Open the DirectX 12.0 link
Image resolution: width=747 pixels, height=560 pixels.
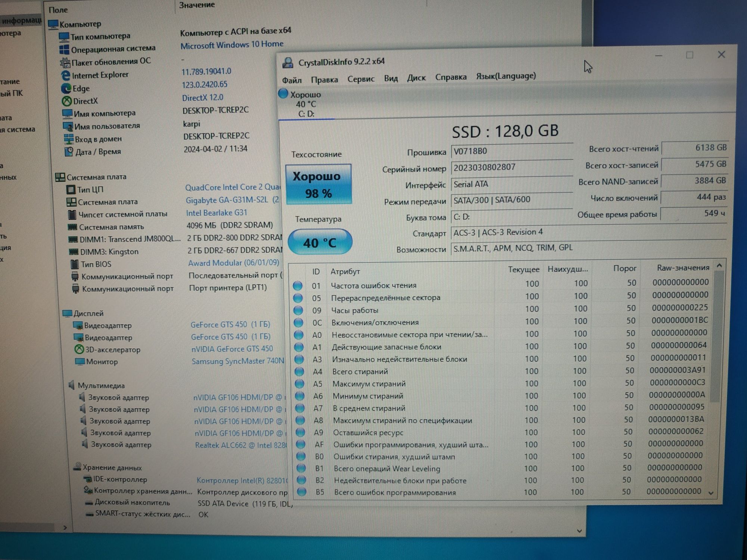coord(202,98)
